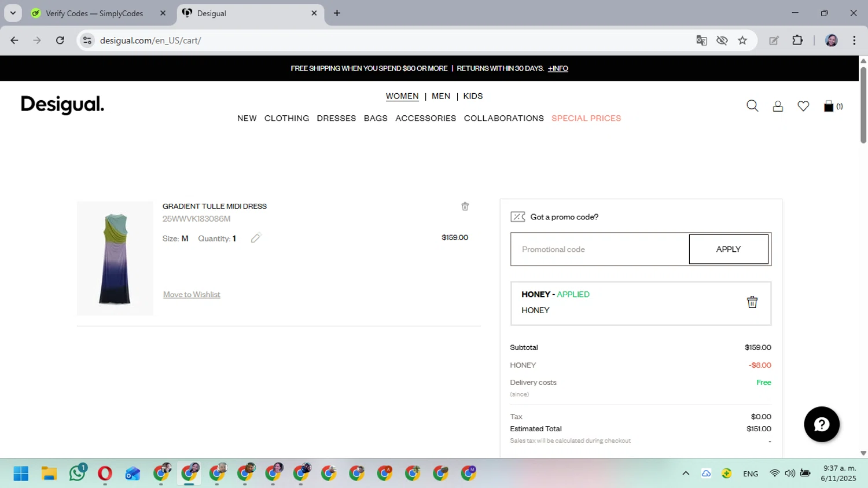Viewport: 868px width, 488px height.
Task: Click the page vertical scrollbar
Action: (x=863, y=105)
